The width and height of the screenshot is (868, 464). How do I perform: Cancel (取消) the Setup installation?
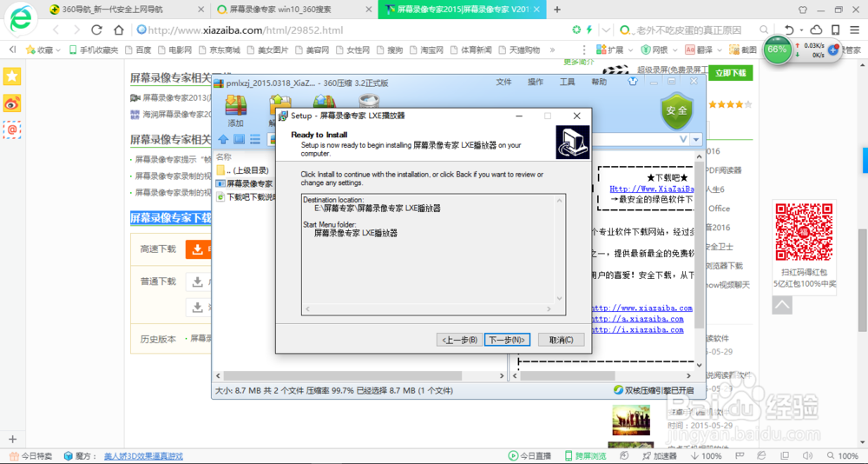coord(561,340)
